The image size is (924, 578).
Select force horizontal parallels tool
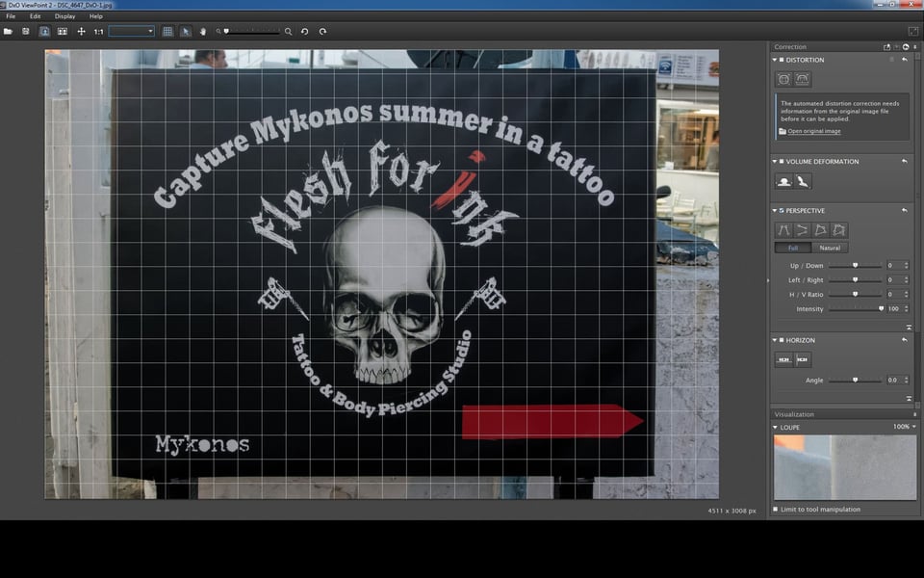click(802, 230)
